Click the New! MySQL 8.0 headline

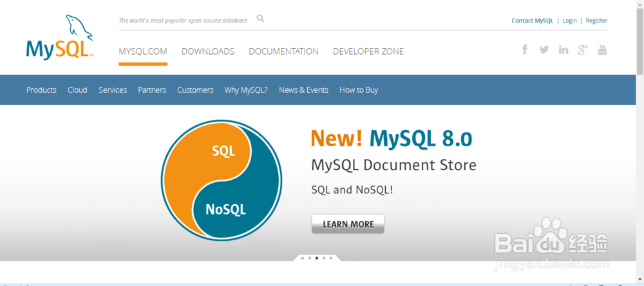pos(392,138)
